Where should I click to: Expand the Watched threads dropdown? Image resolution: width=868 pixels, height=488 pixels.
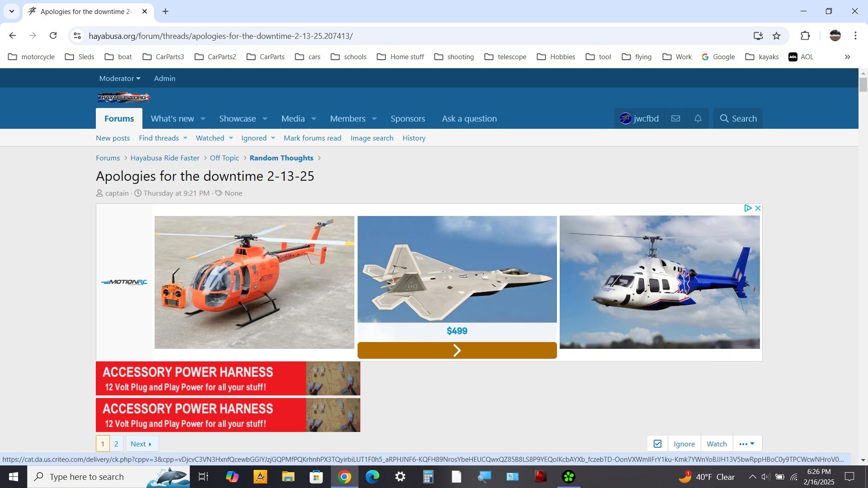pos(230,138)
